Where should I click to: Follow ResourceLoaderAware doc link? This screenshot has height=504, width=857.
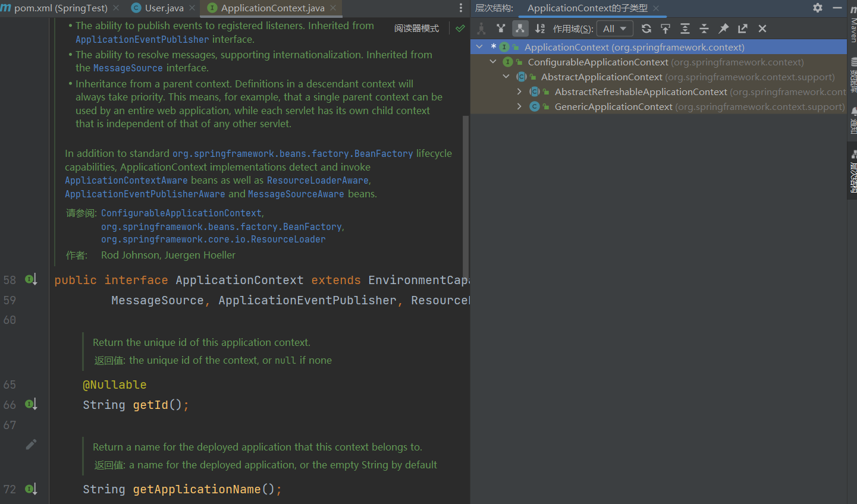(318, 180)
